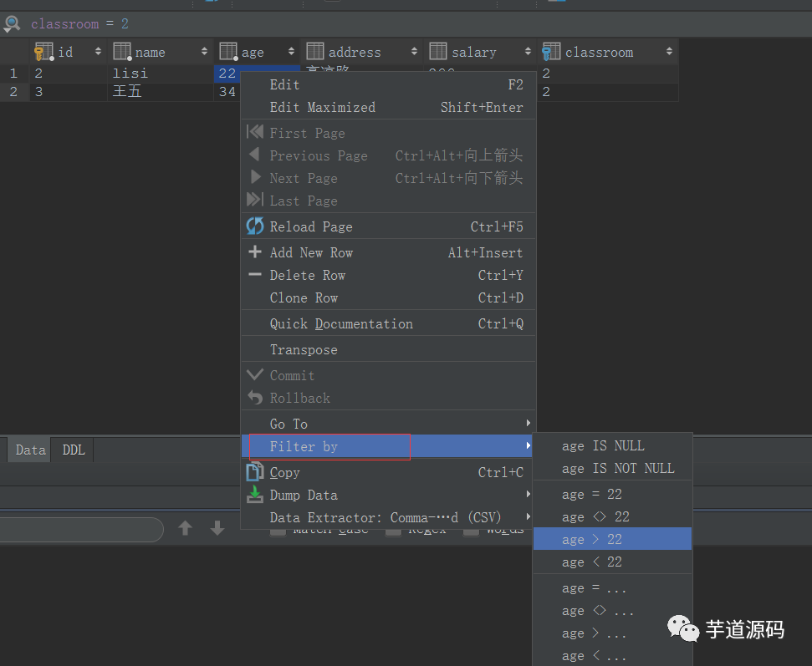Sort by the address column arrows
The height and width of the screenshot is (666, 812).
[x=414, y=51]
